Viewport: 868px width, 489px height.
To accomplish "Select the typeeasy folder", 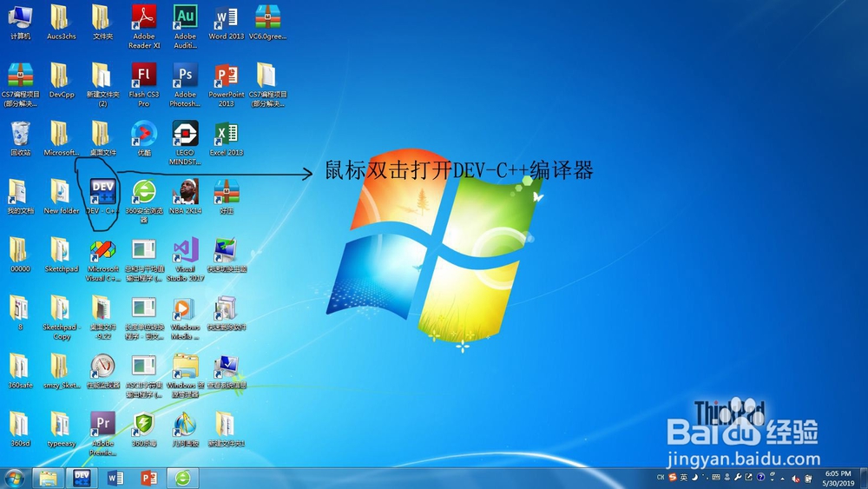I will pyautogui.click(x=62, y=429).
